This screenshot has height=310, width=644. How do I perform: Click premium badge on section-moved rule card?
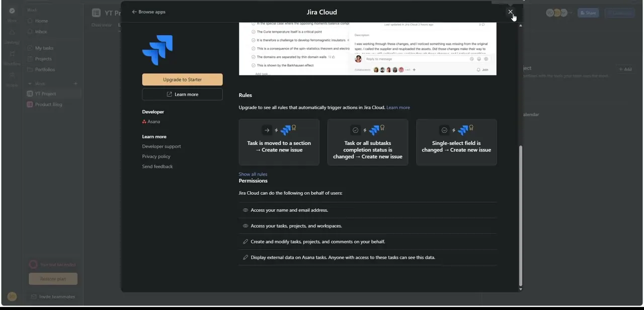pyautogui.click(x=294, y=128)
